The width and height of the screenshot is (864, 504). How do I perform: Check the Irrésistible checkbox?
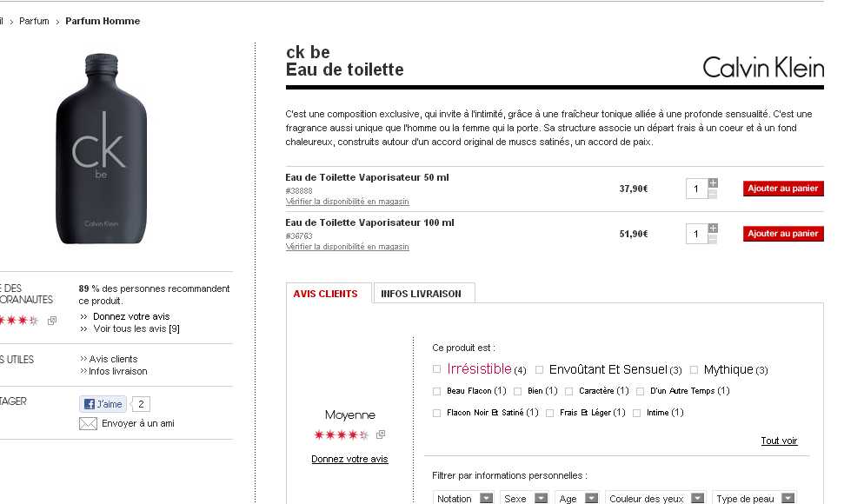click(437, 369)
